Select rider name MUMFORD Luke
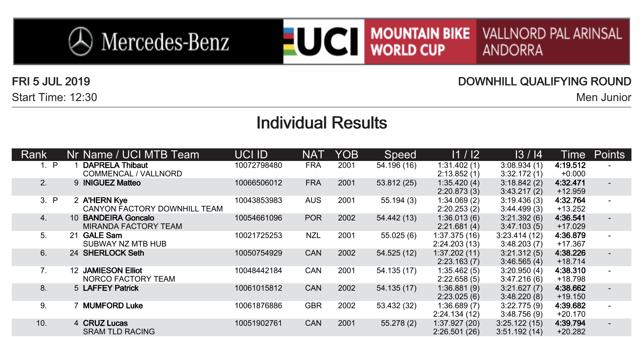The width and height of the screenshot is (644, 337). (x=113, y=306)
